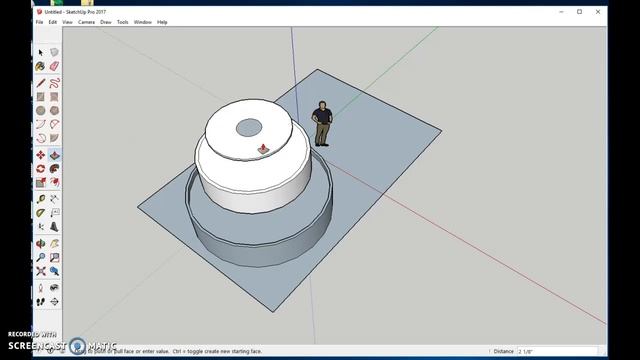Choose the Dimension tool
This screenshot has height=360, width=640.
tap(54, 199)
